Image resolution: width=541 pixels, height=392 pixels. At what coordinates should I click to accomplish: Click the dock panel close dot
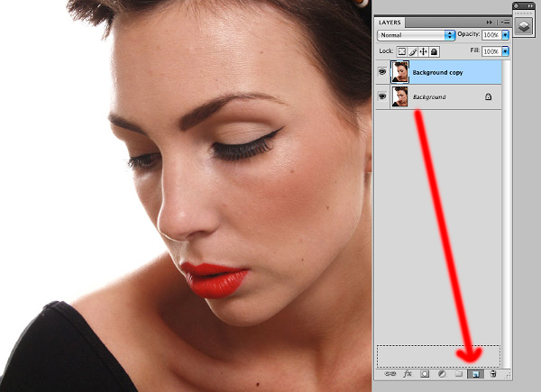click(517, 6)
